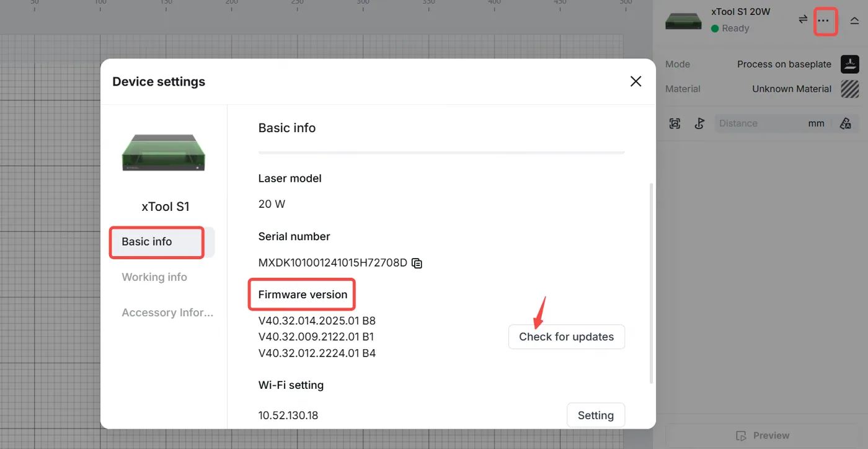The width and height of the screenshot is (868, 449).
Task: Click the serial number MXDK101001241015H72708D
Action: (333, 263)
